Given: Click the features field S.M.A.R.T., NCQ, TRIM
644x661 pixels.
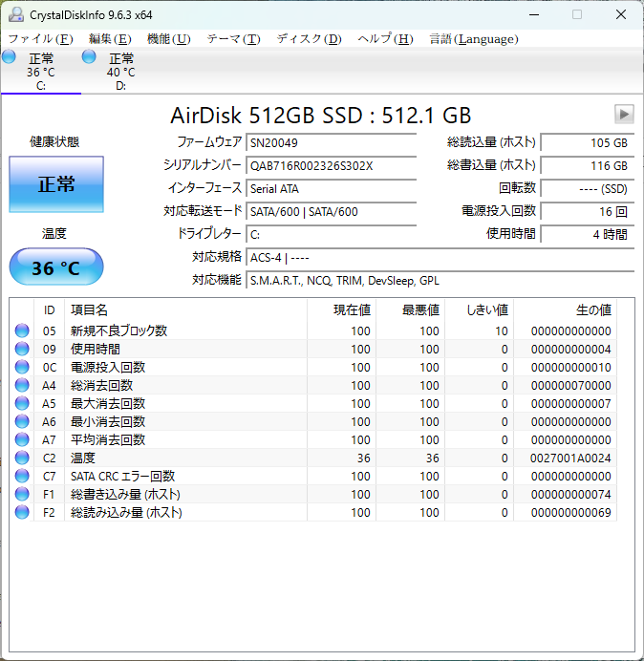Looking at the screenshot, I should [440, 280].
